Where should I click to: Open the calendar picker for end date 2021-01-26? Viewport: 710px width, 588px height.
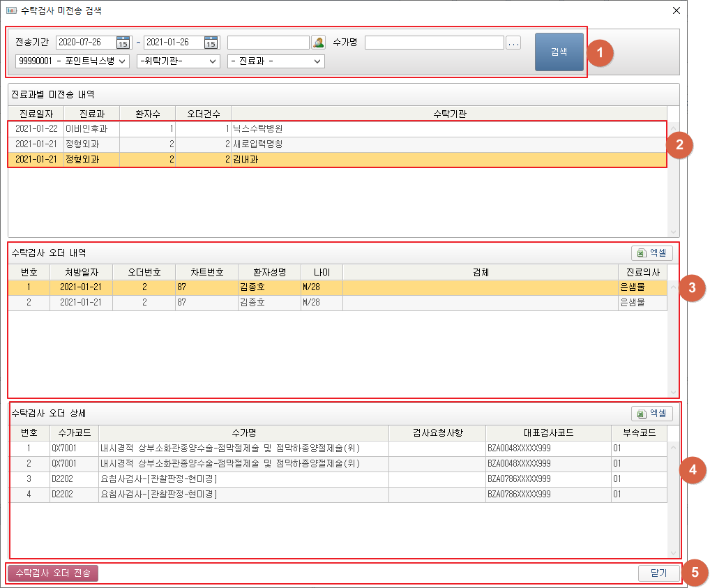(x=211, y=43)
